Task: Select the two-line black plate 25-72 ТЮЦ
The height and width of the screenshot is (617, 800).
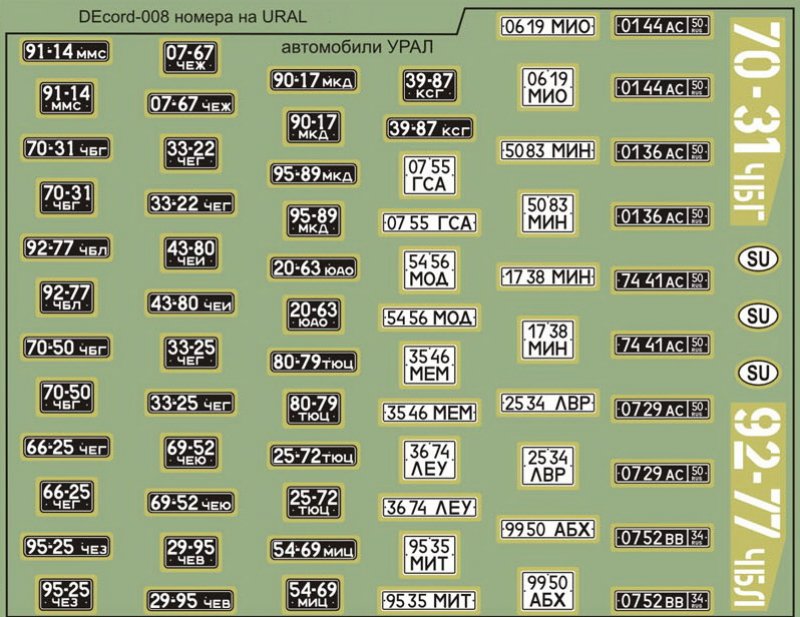Action: 313,502
